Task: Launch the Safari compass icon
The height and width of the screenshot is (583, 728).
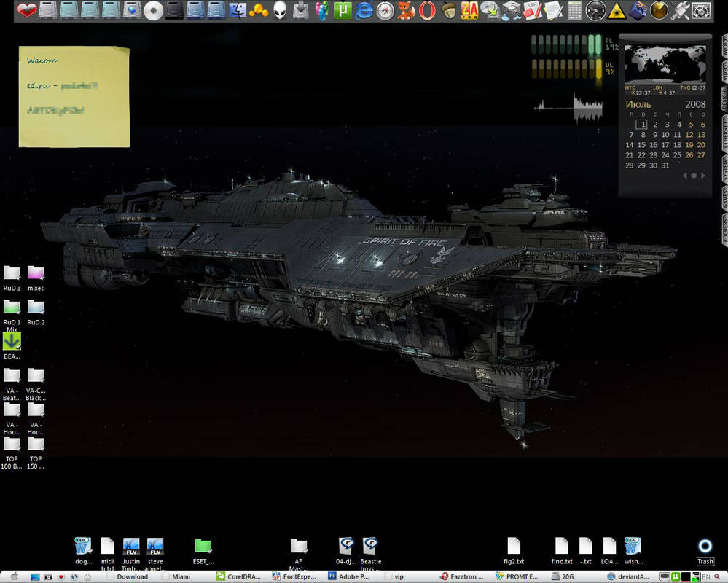Action: click(x=385, y=11)
